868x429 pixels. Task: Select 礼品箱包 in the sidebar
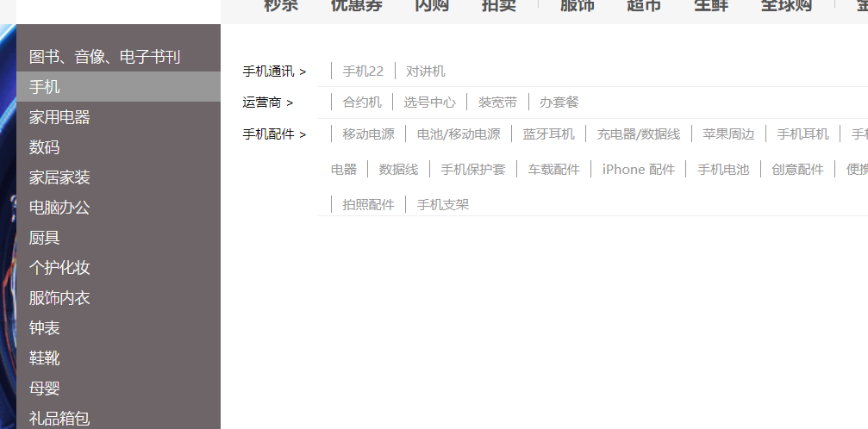coord(59,418)
